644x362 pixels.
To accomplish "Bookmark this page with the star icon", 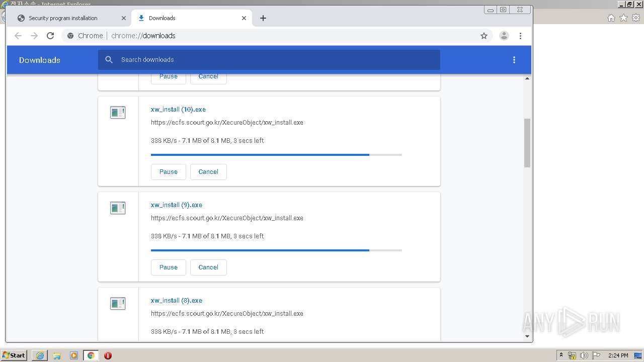I will click(x=484, y=36).
